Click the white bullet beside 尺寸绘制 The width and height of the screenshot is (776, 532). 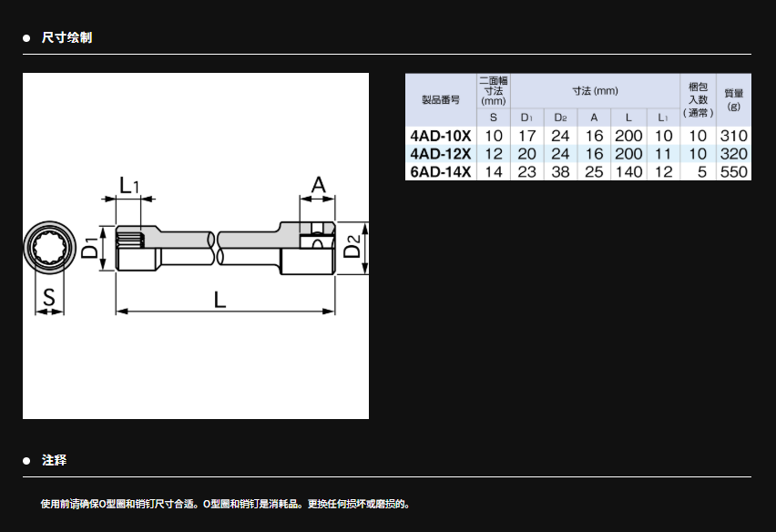pyautogui.click(x=27, y=37)
